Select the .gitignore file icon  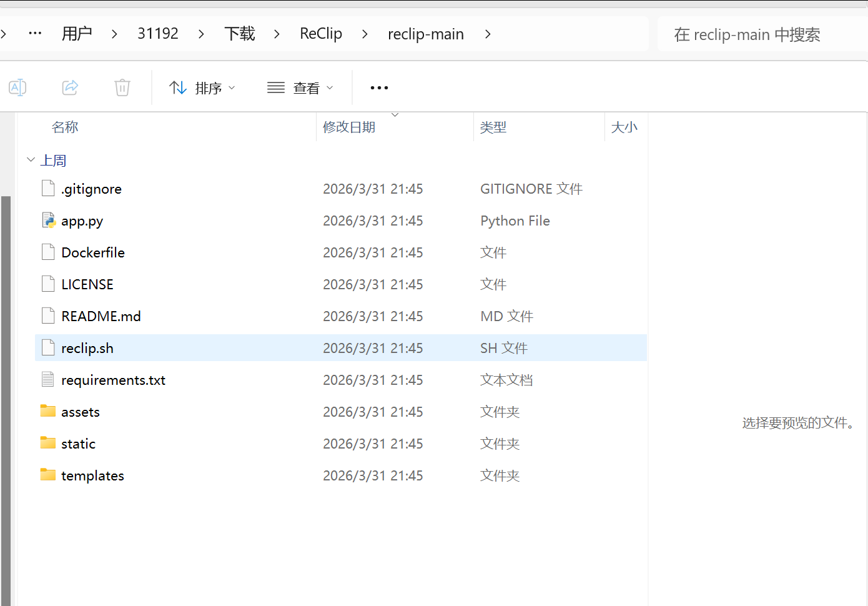click(48, 188)
